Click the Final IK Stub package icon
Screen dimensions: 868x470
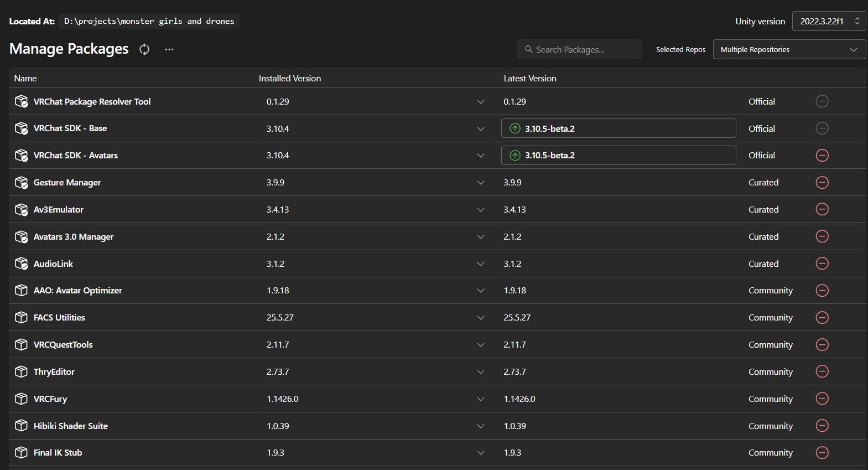(x=21, y=453)
